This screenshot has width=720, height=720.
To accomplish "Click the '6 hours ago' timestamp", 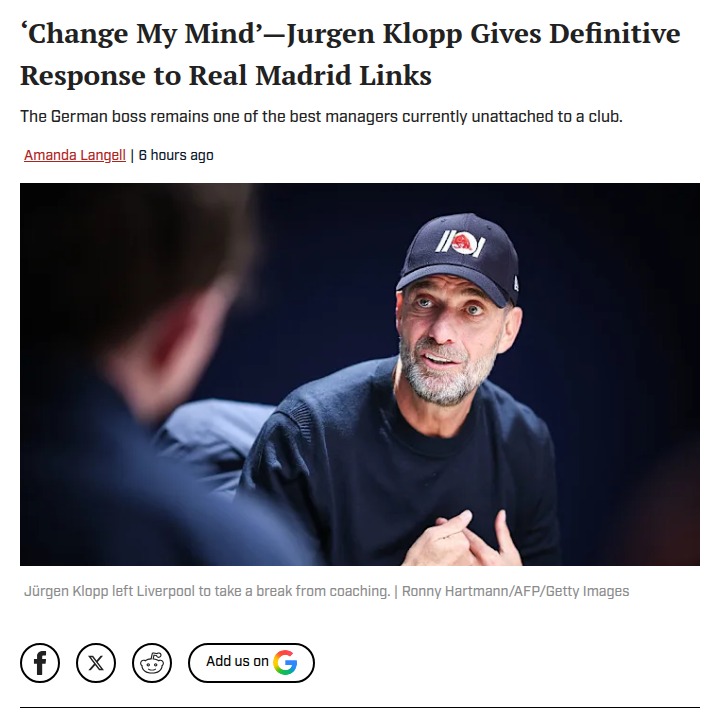I will tap(176, 155).
